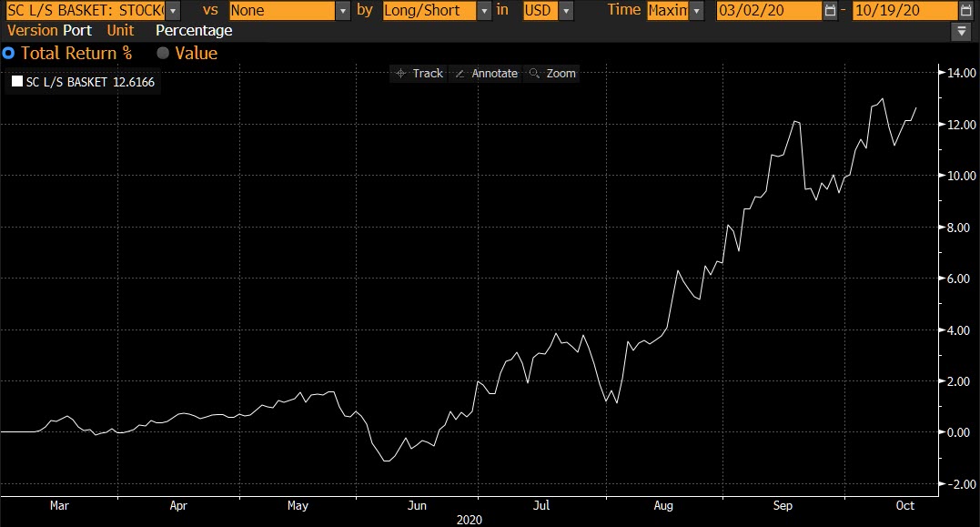Viewport: 980px width, 527px height.
Task: Click the Port version setting
Action: (x=77, y=30)
